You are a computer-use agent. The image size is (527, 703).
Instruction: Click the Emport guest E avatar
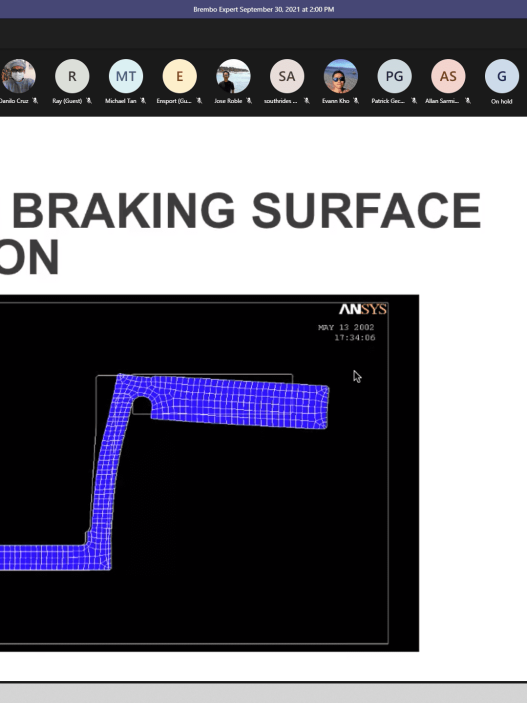pyautogui.click(x=179, y=76)
